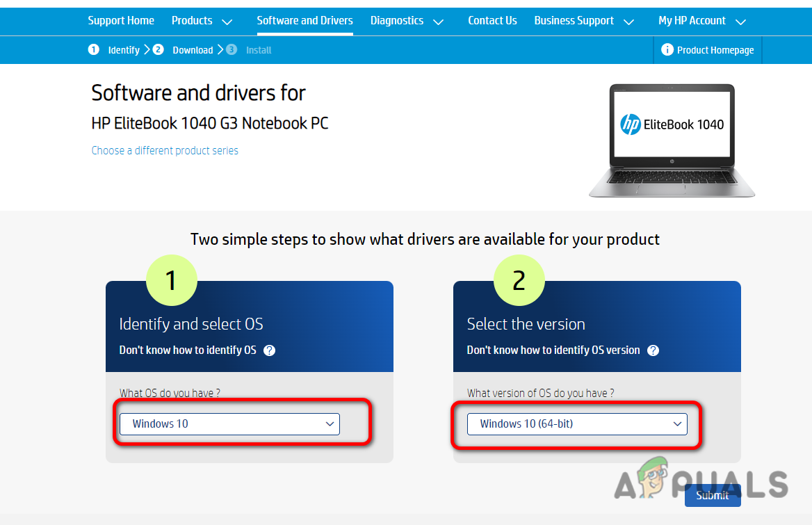Switch to the Software and Drivers tab
Screen dimensions: 812x525
pos(304,21)
